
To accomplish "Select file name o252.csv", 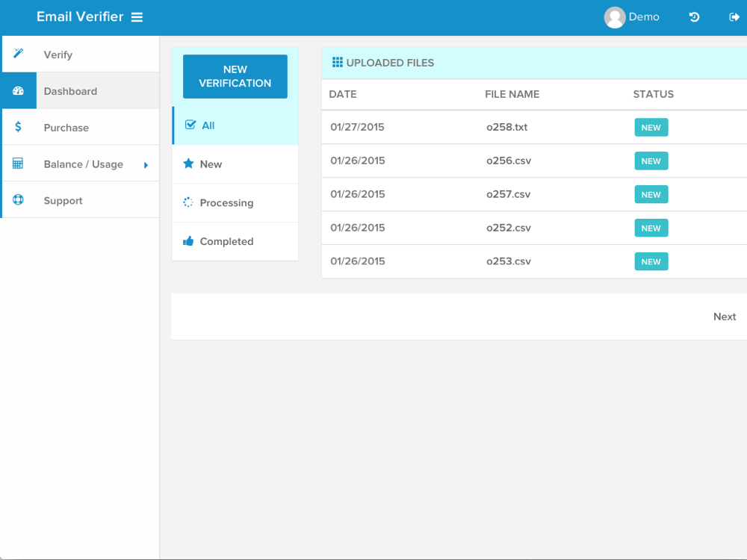I will [x=509, y=228].
